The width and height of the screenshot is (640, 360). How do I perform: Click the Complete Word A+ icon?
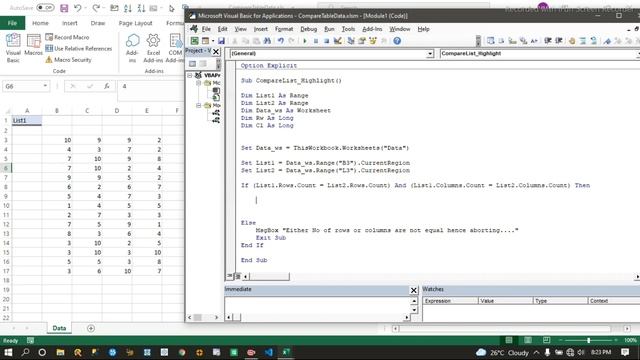point(534,41)
